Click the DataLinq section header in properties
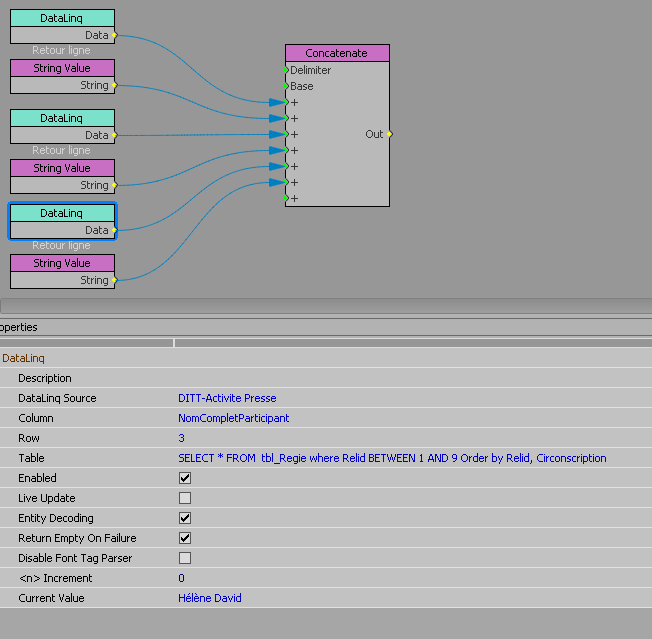 point(24,357)
